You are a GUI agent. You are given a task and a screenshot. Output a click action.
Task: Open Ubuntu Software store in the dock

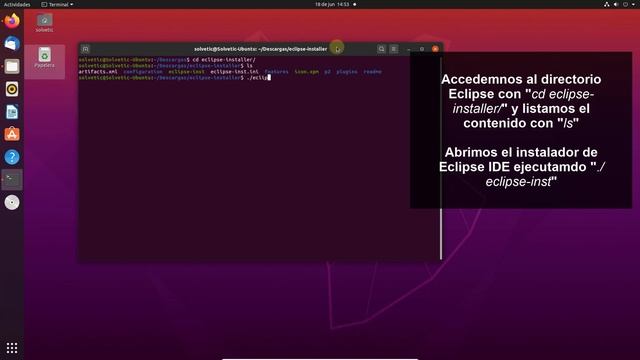[12, 134]
